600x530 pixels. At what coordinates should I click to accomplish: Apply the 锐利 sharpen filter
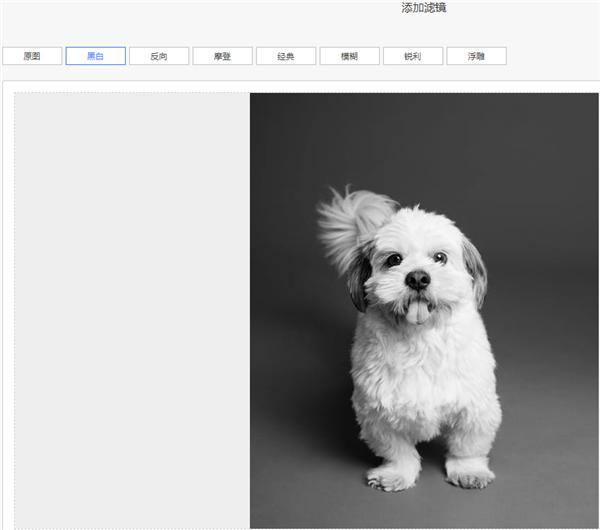click(x=413, y=56)
